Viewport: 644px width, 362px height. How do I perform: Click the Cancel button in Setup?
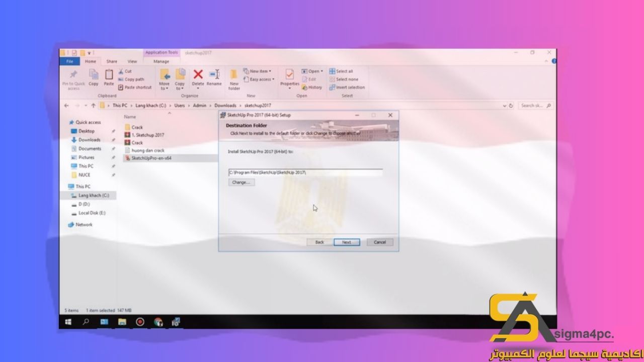click(380, 242)
